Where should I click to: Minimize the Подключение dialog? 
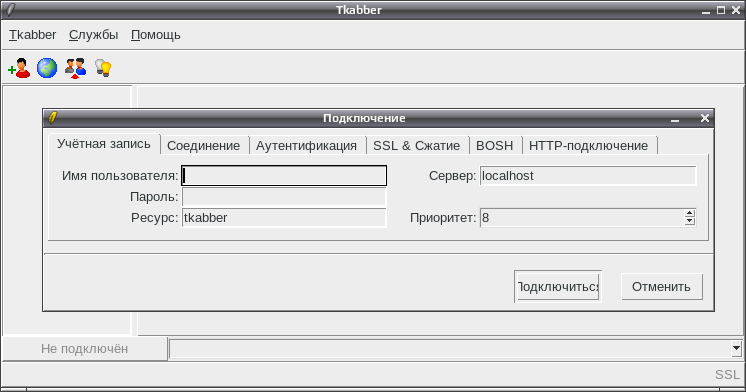[675, 118]
